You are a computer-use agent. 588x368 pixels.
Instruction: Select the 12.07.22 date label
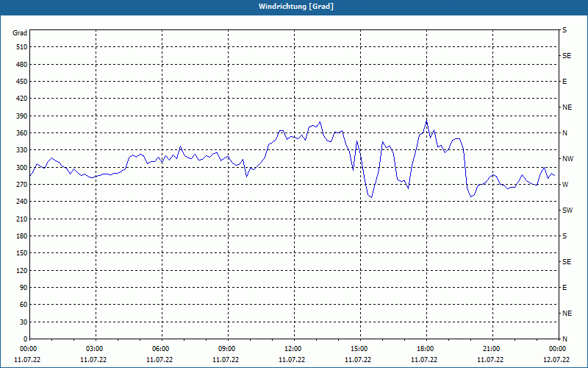pos(556,360)
